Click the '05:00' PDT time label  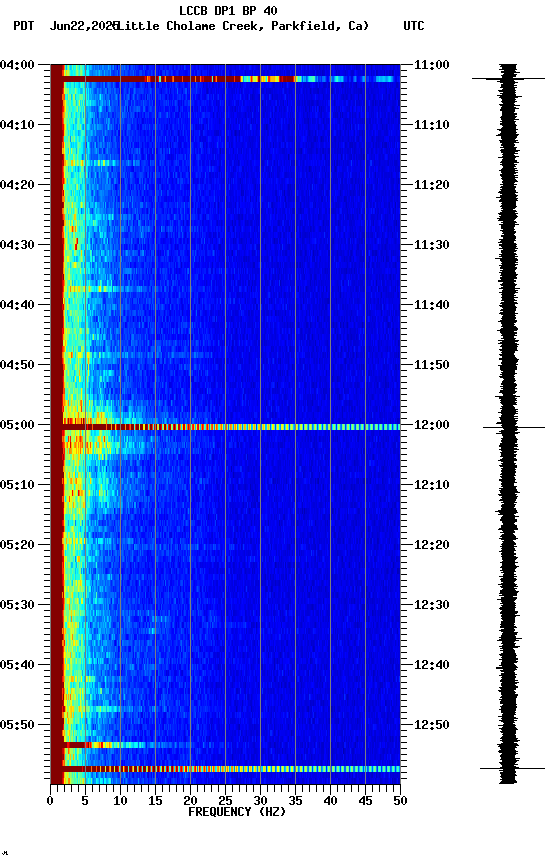[17, 425]
